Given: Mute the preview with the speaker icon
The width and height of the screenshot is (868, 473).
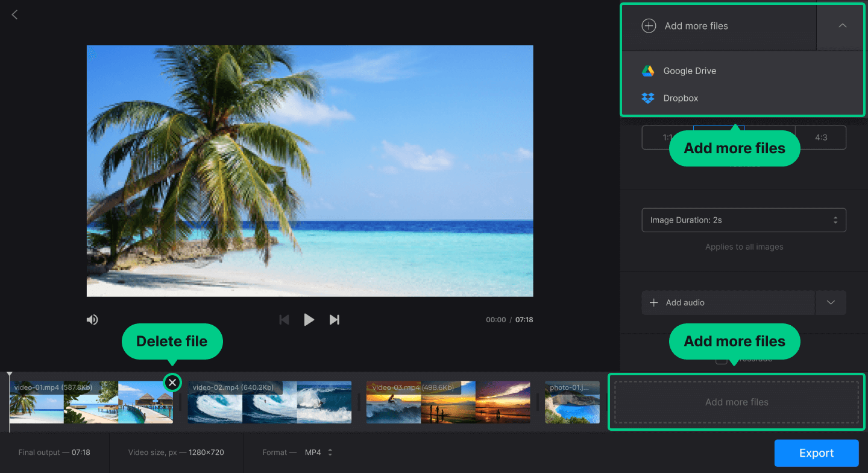Looking at the screenshot, I should point(92,320).
